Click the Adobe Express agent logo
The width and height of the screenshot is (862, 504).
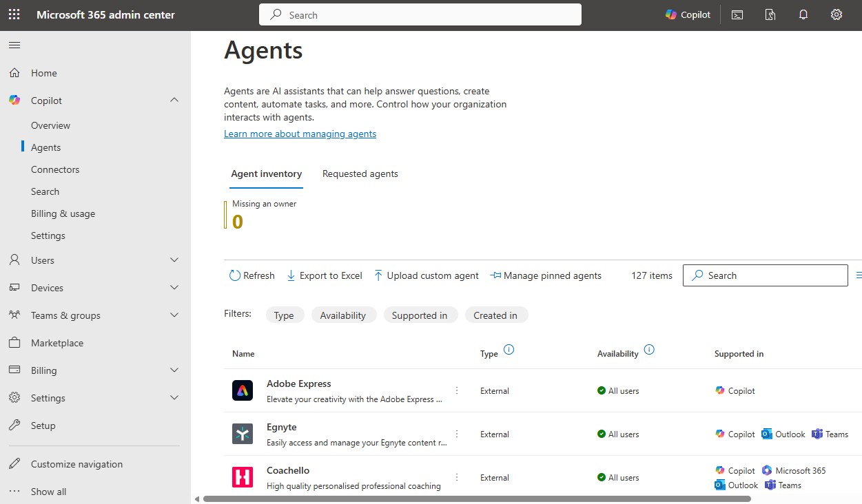pyautogui.click(x=242, y=390)
